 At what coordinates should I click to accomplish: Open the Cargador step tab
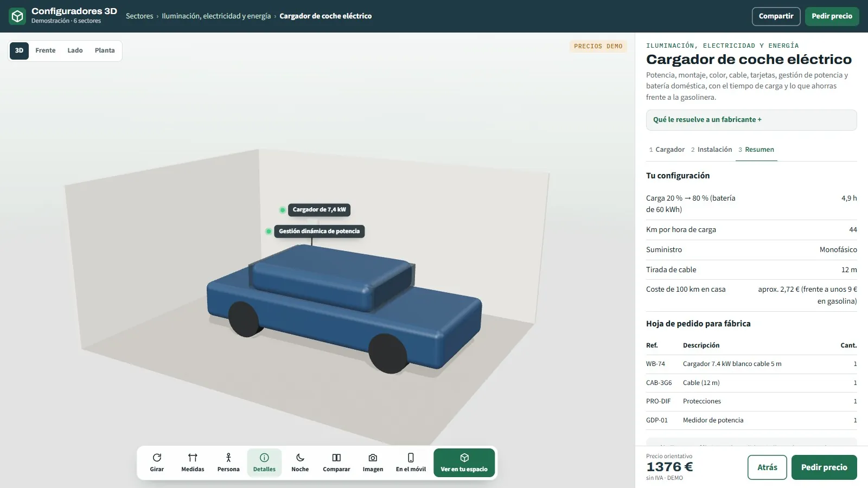[x=667, y=150]
